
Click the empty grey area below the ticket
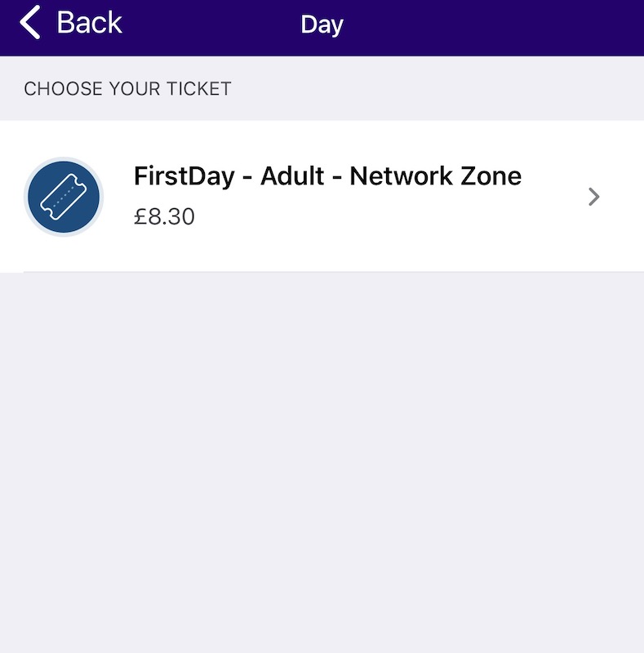322,457
